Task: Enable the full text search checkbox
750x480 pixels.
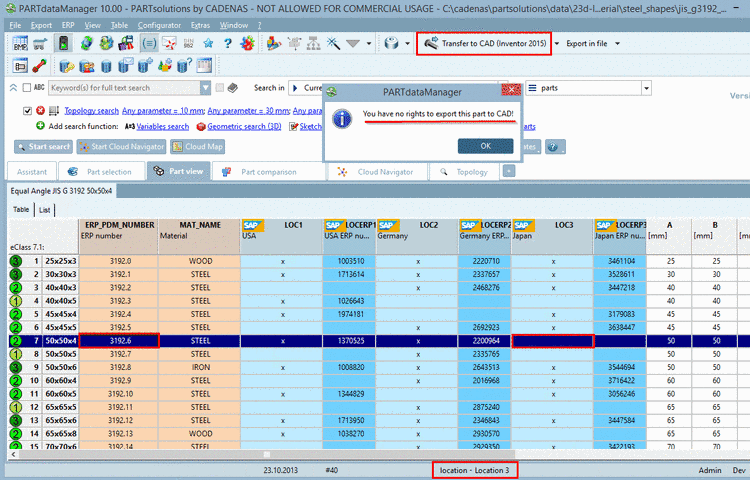Action: point(26,88)
